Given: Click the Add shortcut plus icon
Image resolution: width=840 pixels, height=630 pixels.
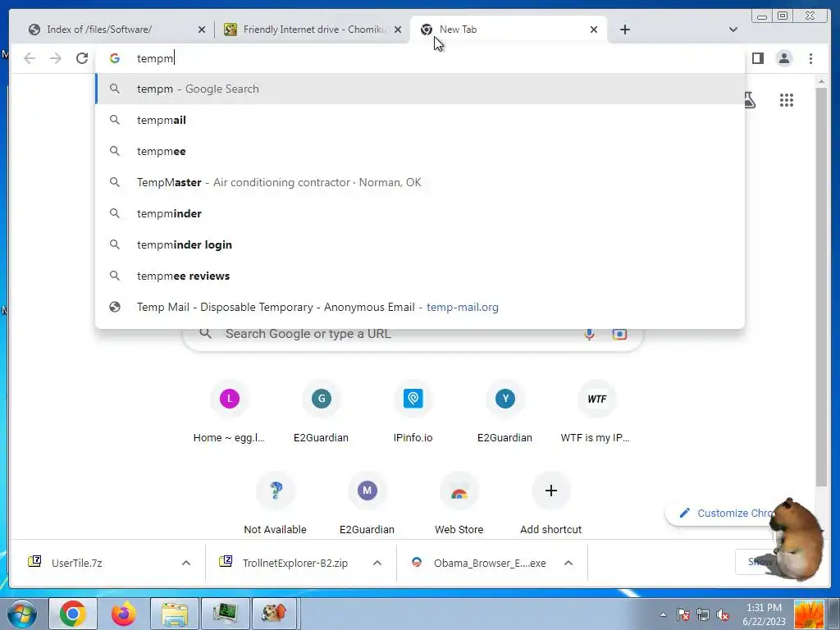Looking at the screenshot, I should pyautogui.click(x=550, y=491).
